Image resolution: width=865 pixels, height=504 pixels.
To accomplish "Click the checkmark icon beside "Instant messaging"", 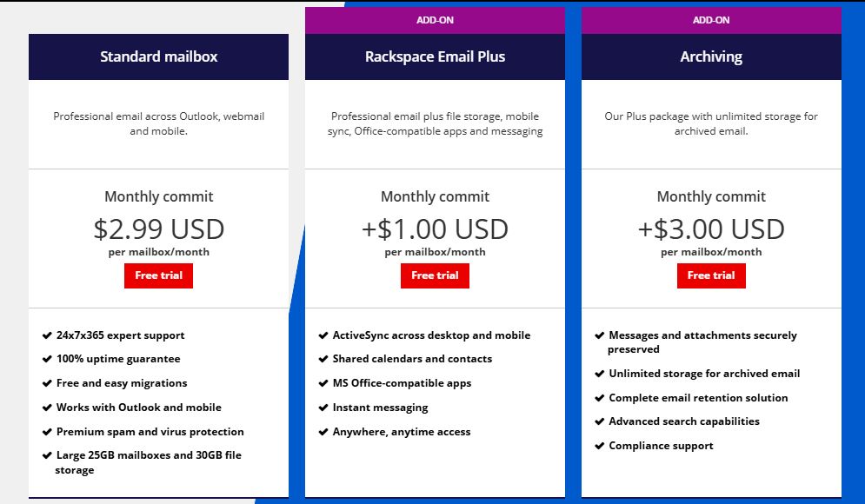I will (x=323, y=407).
